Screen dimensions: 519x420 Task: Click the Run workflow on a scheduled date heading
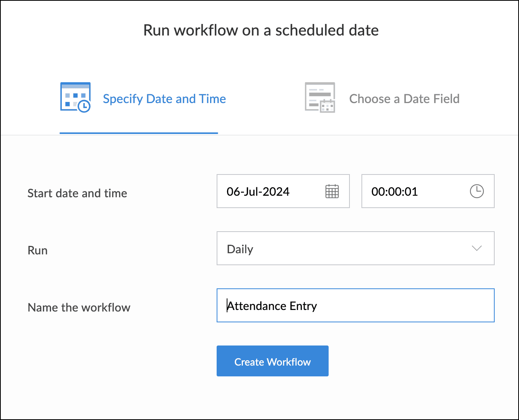pos(261,30)
